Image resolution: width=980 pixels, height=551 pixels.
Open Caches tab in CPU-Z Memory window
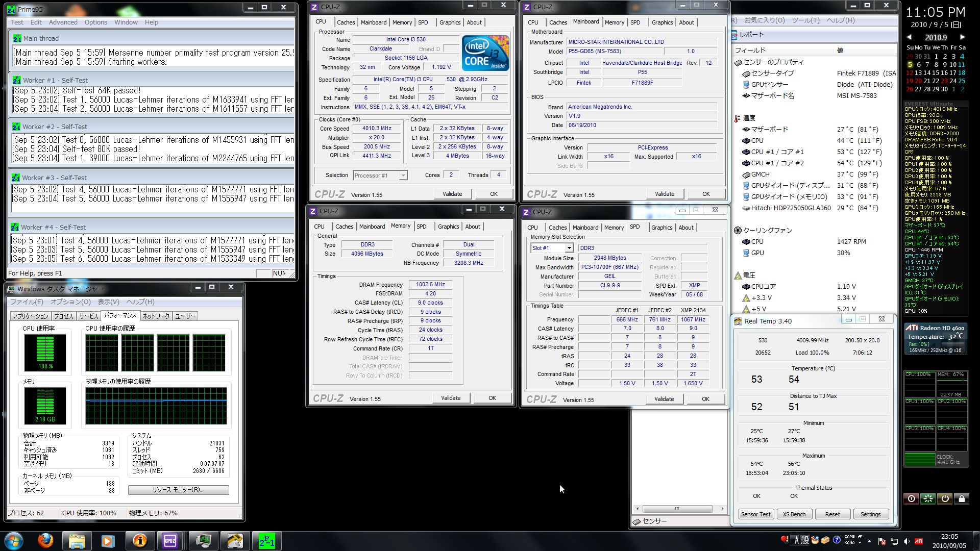(x=345, y=227)
